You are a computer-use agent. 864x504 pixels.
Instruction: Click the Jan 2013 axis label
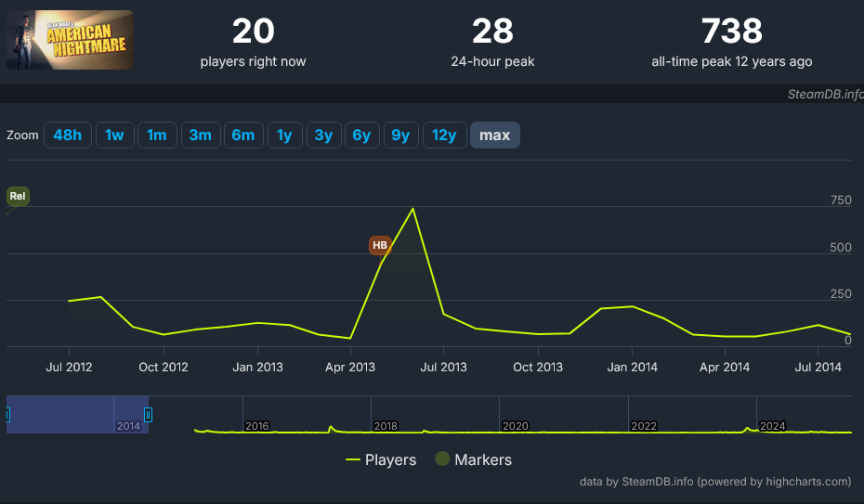click(x=257, y=367)
